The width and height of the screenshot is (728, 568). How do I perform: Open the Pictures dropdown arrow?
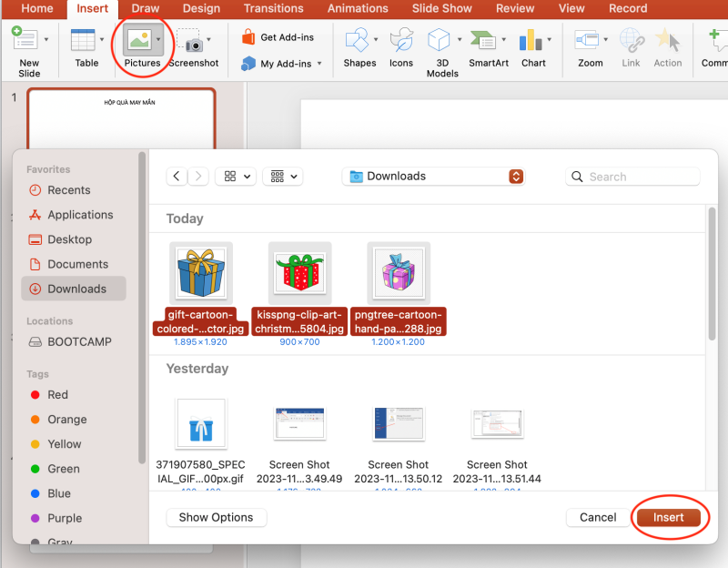click(158, 40)
